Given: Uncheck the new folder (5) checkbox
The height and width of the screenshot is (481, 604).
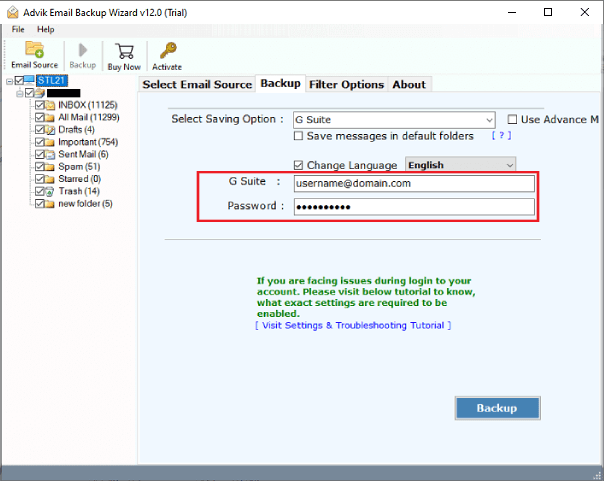Looking at the screenshot, I should click(40, 204).
